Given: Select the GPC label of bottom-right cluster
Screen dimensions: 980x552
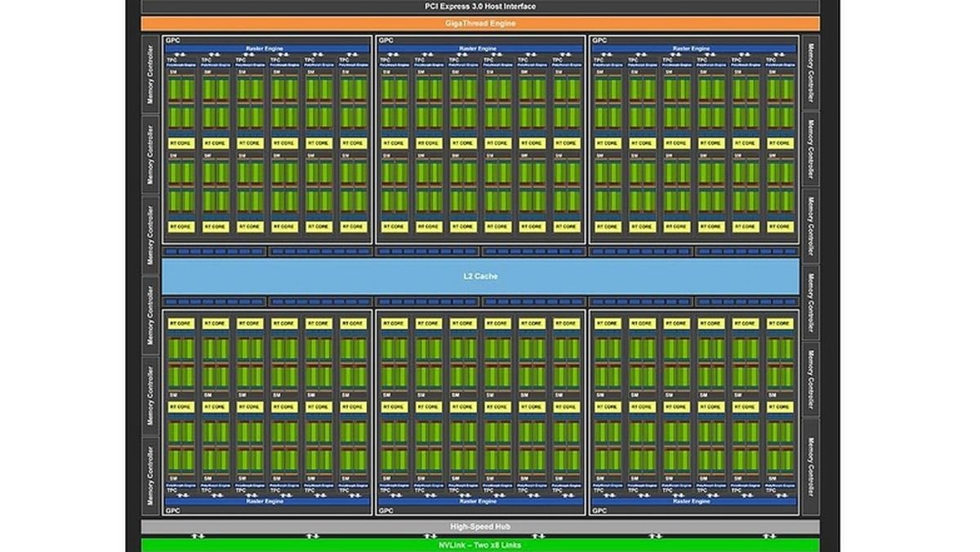Looking at the screenshot, I should point(600,510).
